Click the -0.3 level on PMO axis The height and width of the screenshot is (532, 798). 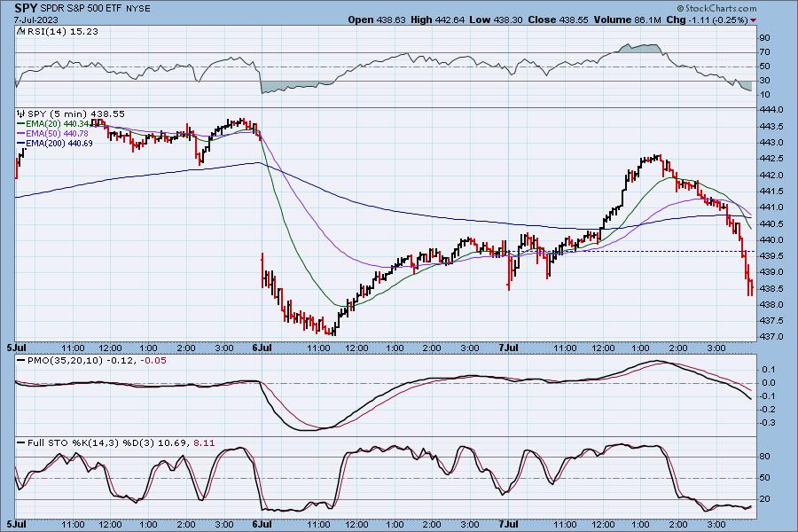click(768, 423)
